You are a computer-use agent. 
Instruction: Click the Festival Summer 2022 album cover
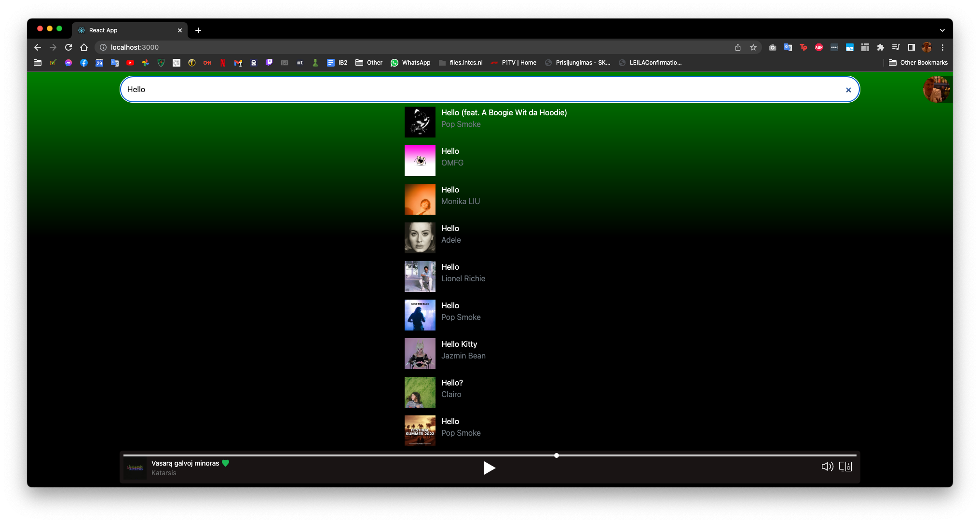tap(420, 431)
